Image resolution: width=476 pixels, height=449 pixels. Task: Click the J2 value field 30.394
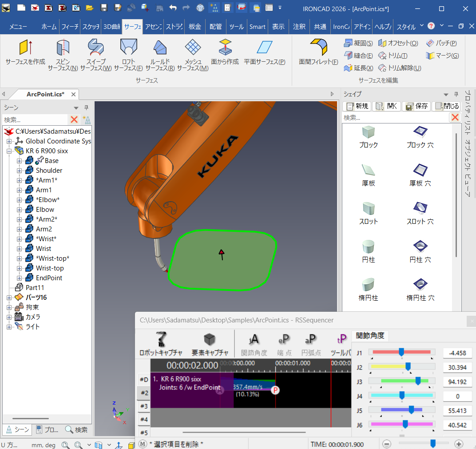(457, 368)
